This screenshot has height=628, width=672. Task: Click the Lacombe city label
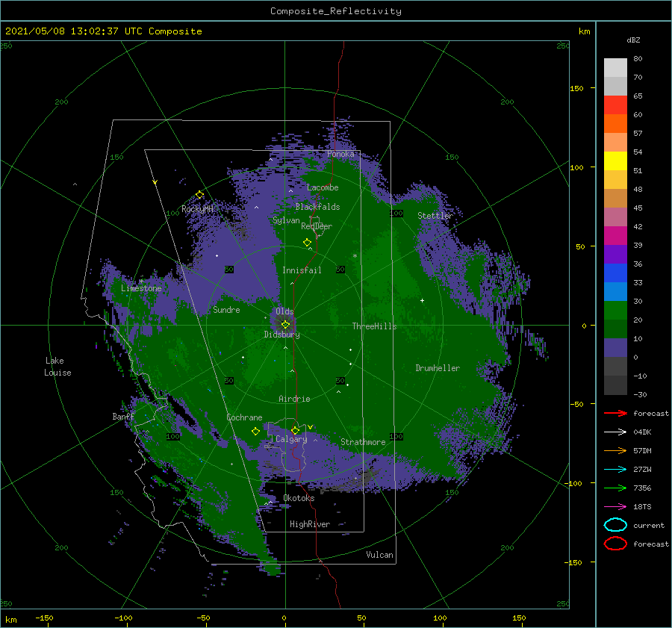point(323,187)
